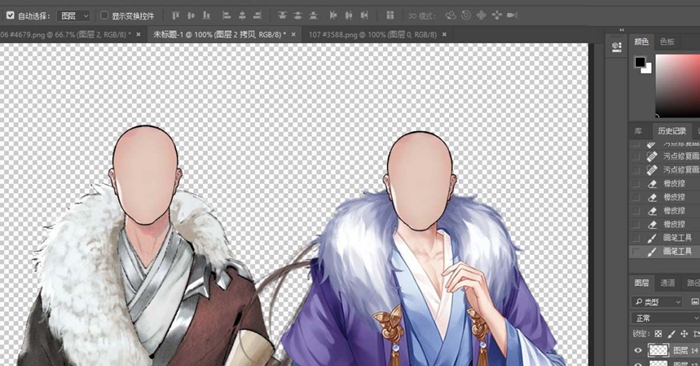Click the black foreground color swatch
The height and width of the screenshot is (366, 700).
(x=640, y=62)
